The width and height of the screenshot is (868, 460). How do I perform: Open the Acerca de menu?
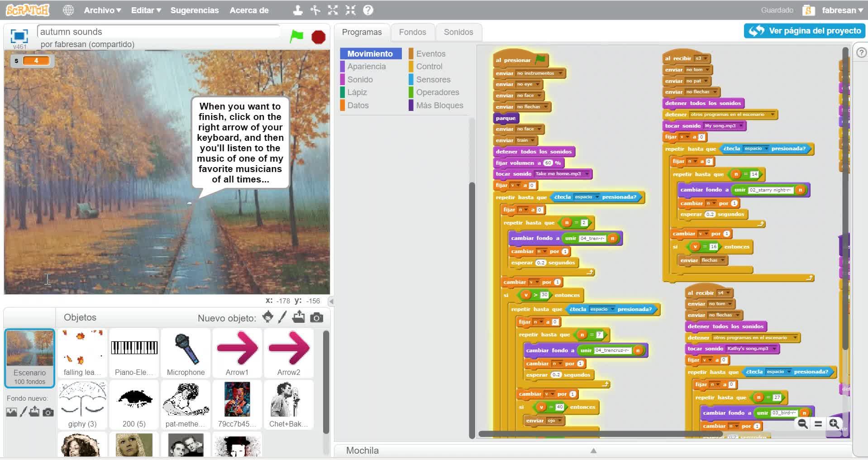tap(249, 10)
